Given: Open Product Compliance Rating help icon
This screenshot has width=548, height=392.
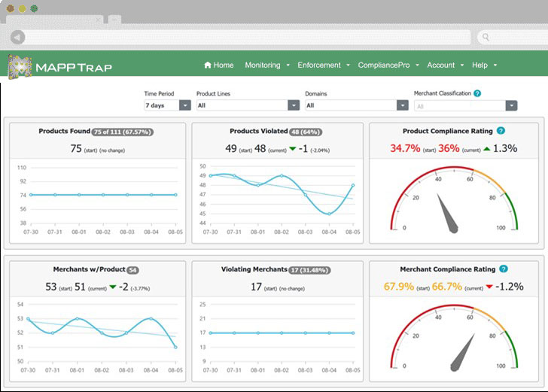Looking at the screenshot, I should point(501,131).
